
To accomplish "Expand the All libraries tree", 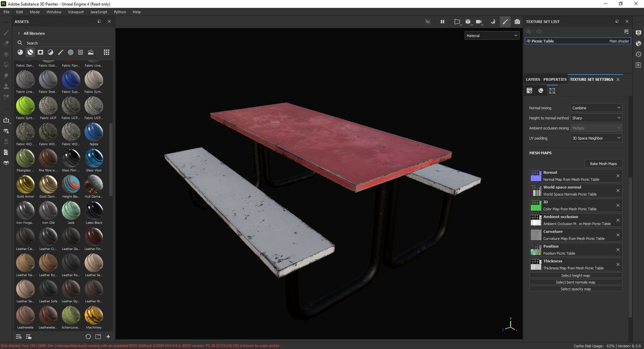I will pyautogui.click(x=19, y=33).
